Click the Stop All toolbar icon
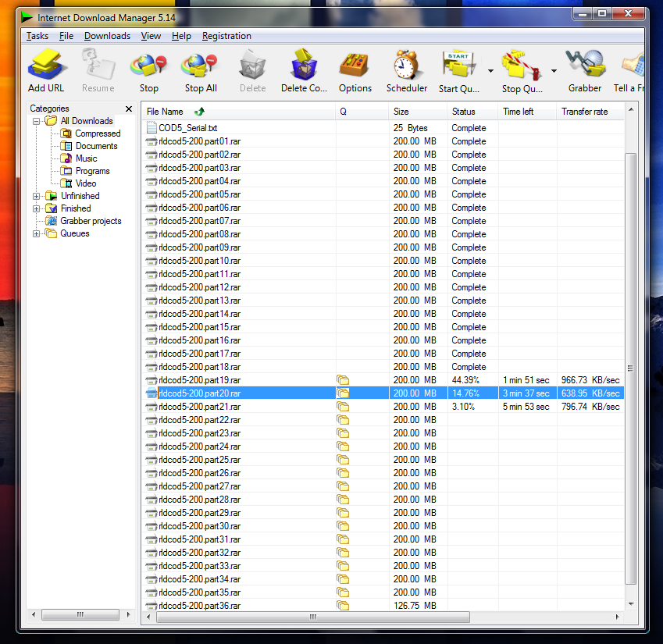This screenshot has width=663, height=644. point(200,65)
